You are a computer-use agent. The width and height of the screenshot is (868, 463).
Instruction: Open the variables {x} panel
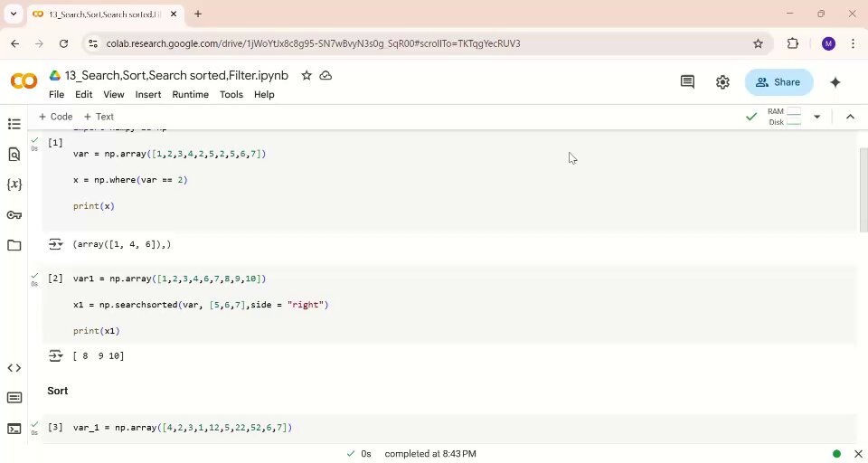[14, 184]
